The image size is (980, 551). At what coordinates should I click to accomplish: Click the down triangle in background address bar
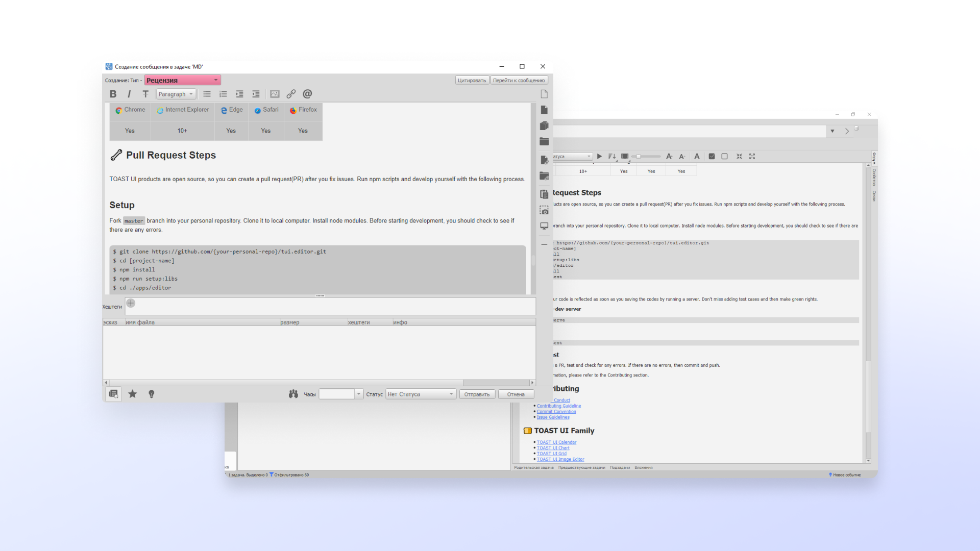[832, 131]
